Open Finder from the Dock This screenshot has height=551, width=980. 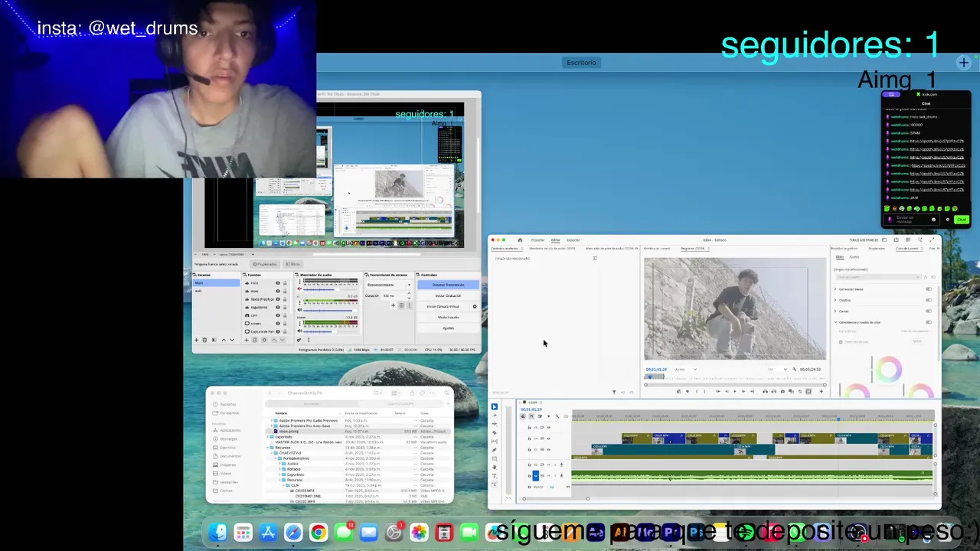point(218,532)
